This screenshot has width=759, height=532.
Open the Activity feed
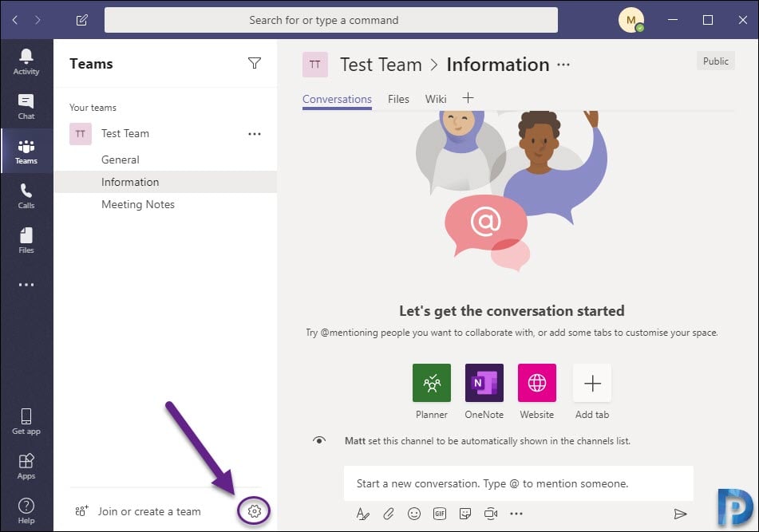tap(26, 62)
